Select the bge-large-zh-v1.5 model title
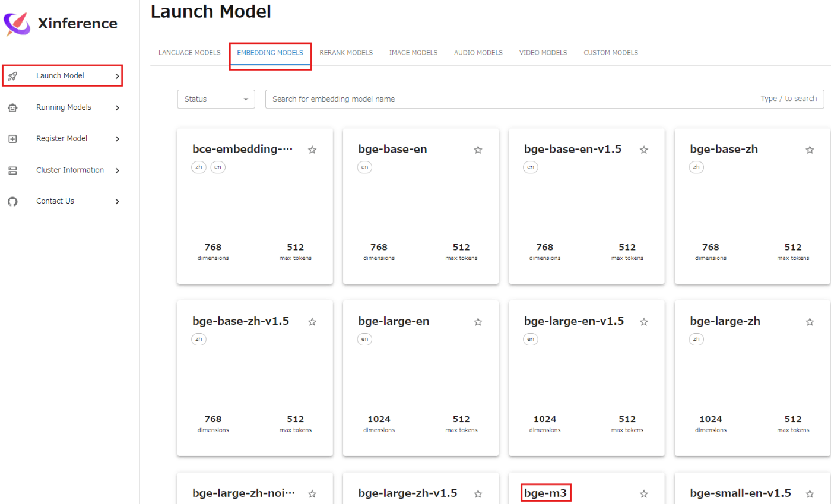The height and width of the screenshot is (504, 831). [408, 493]
